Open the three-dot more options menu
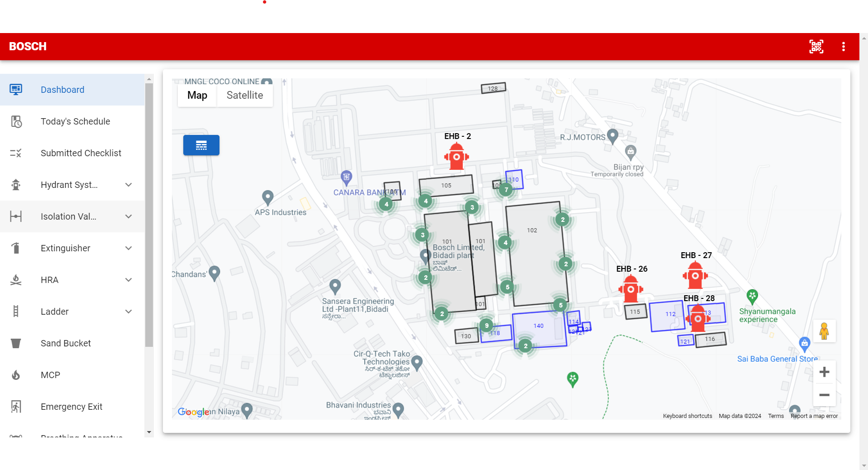The width and height of the screenshot is (868, 470). pyautogui.click(x=843, y=47)
